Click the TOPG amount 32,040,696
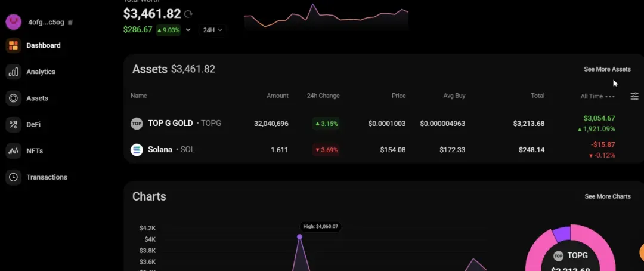Viewport: 644px width, 271px height. click(x=271, y=124)
